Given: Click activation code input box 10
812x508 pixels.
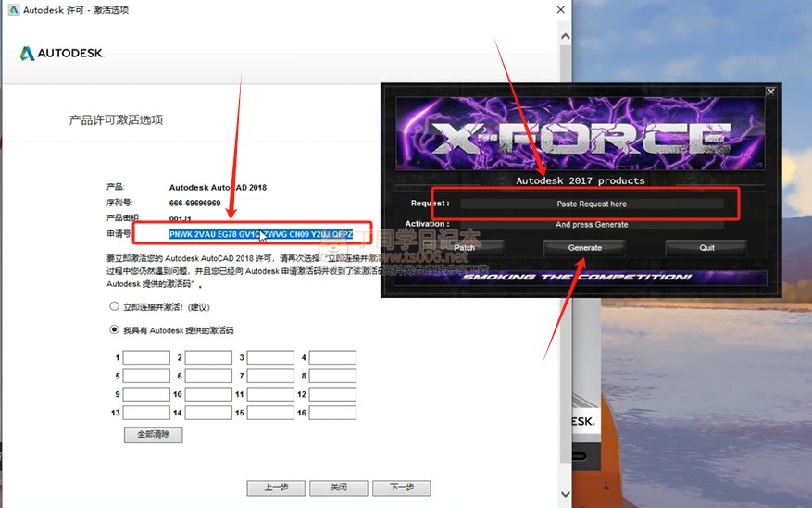Looking at the screenshot, I should pos(208,394).
